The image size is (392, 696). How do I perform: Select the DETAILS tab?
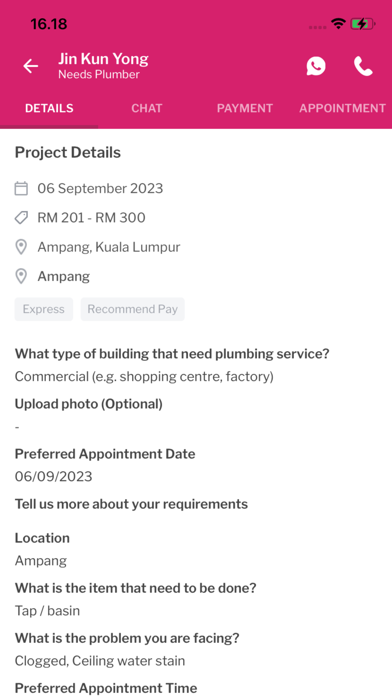[49, 108]
